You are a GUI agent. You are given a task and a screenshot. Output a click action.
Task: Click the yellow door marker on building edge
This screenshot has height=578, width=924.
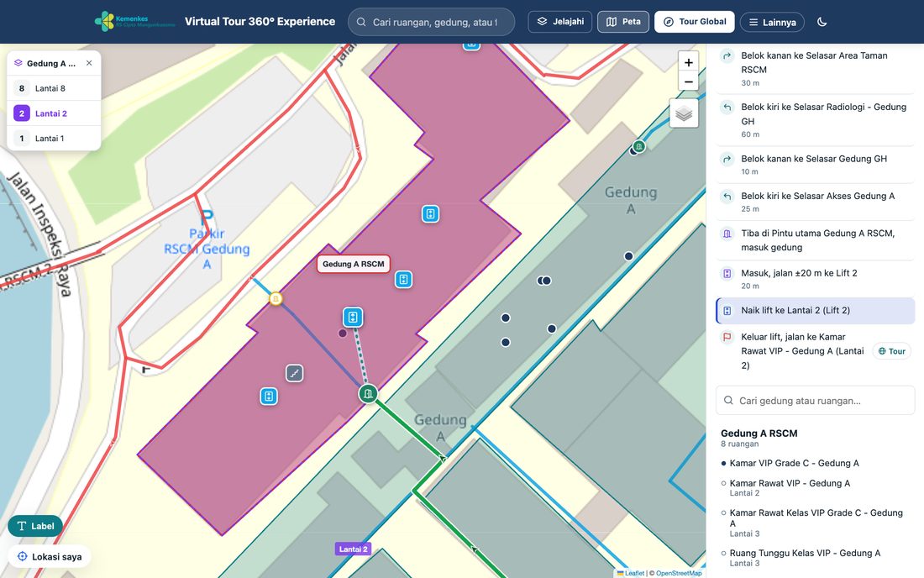point(276,299)
